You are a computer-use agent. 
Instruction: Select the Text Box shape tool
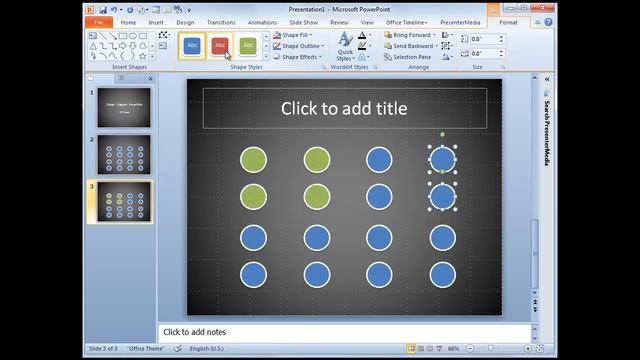[x=93, y=36]
